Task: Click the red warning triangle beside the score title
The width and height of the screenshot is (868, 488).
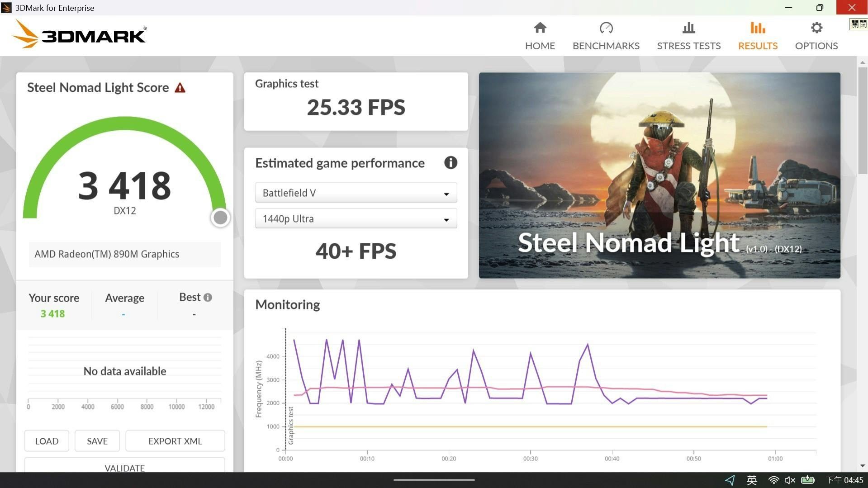Action: 180,88
